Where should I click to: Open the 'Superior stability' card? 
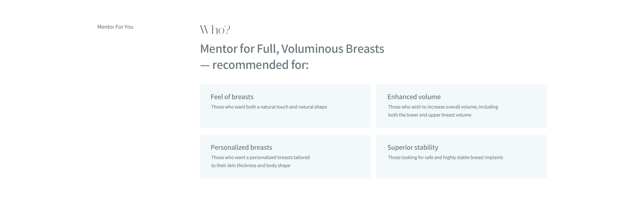click(462, 156)
